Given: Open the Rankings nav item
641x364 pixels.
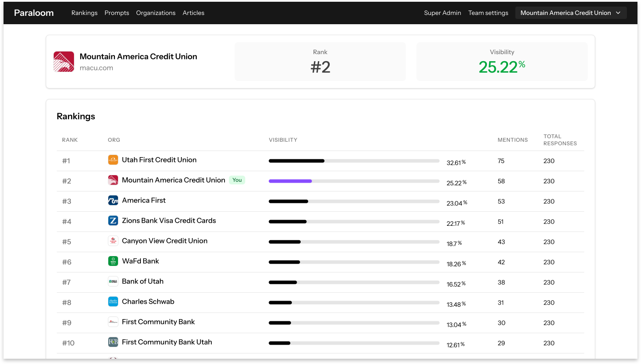Looking at the screenshot, I should point(85,13).
